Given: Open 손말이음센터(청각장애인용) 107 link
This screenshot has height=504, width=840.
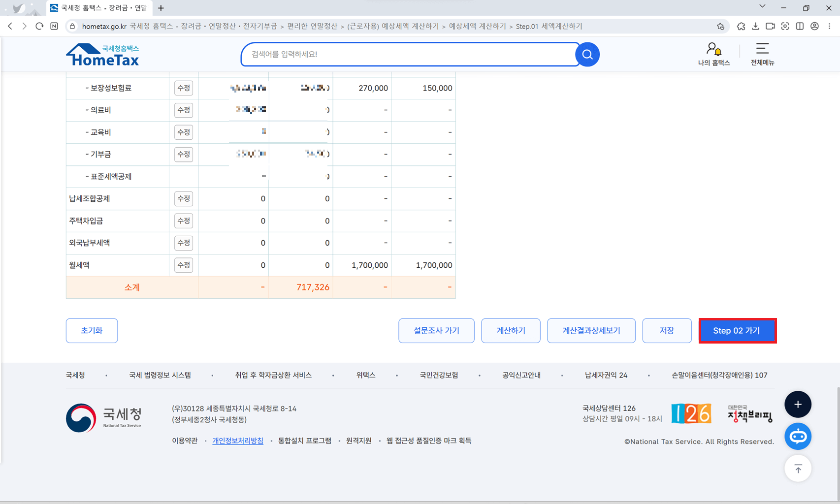Looking at the screenshot, I should coord(719,375).
